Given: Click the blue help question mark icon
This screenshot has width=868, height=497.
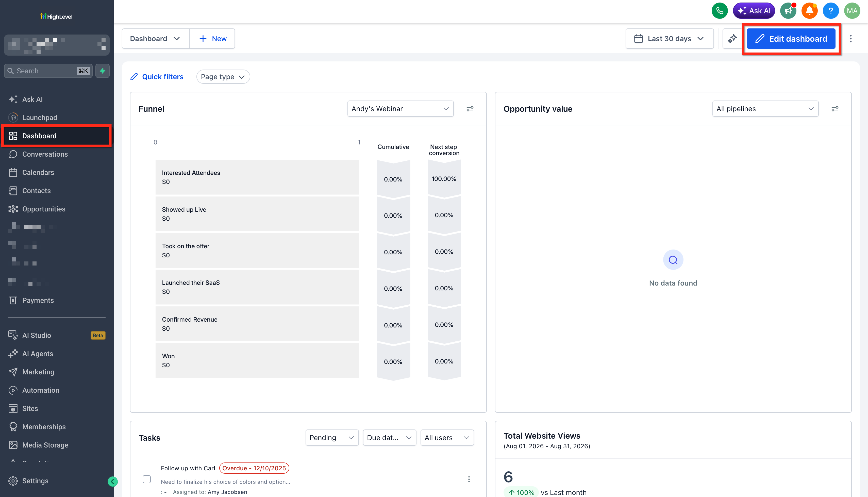Looking at the screenshot, I should point(831,11).
